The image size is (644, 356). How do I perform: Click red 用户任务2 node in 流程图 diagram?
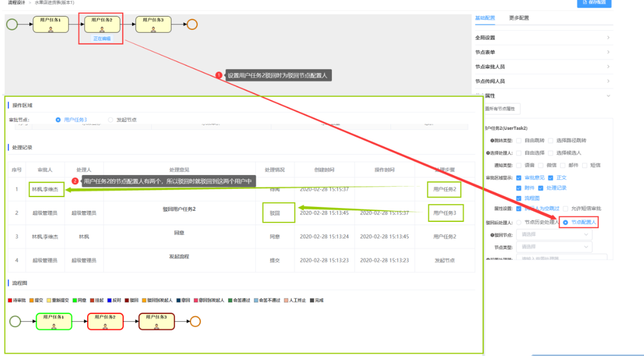tap(105, 321)
